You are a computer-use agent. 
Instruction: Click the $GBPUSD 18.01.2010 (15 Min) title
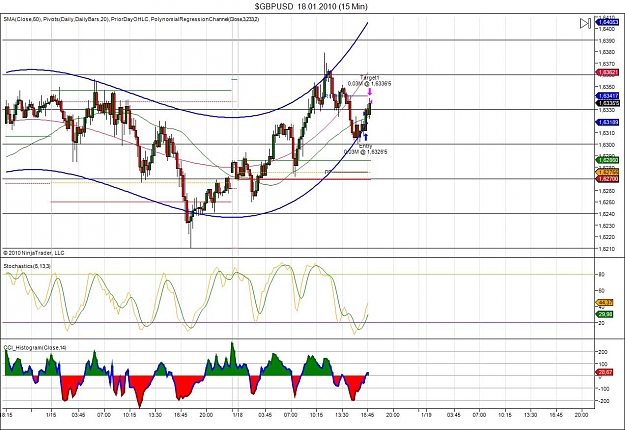(311, 6)
